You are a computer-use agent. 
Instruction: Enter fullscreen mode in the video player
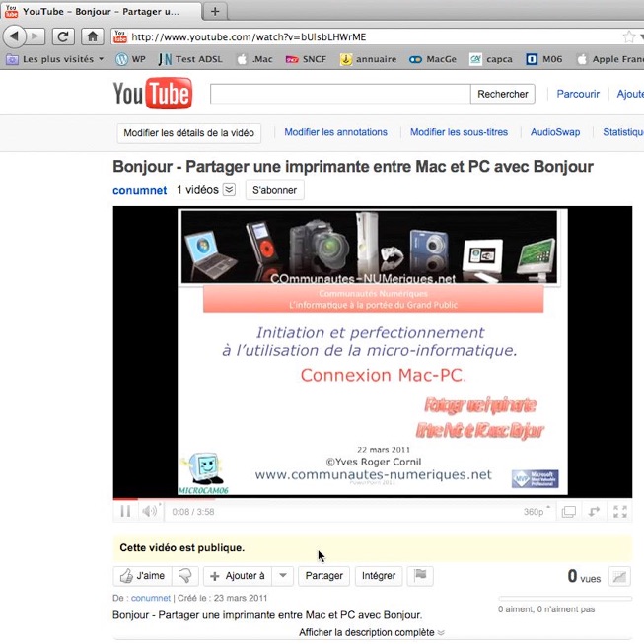pyautogui.click(x=620, y=512)
